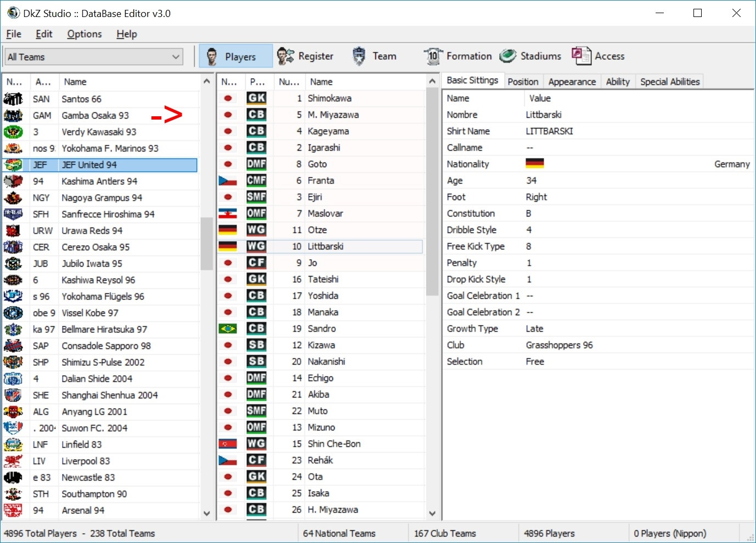This screenshot has width=756, height=543.
Task: Click the team list scrollbar thumb
Action: pyautogui.click(x=206, y=244)
